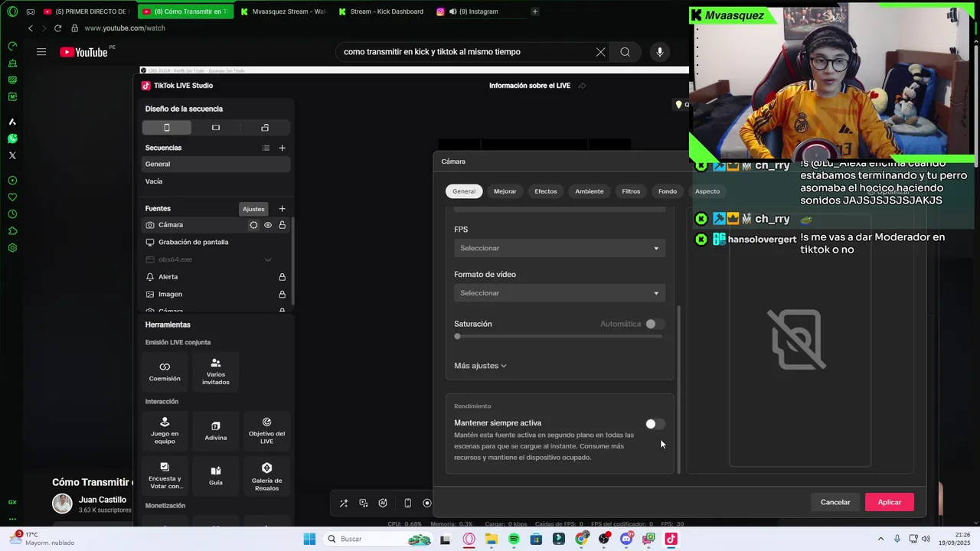980x551 pixels.
Task: Clear the YouTube search box with X
Action: [600, 52]
